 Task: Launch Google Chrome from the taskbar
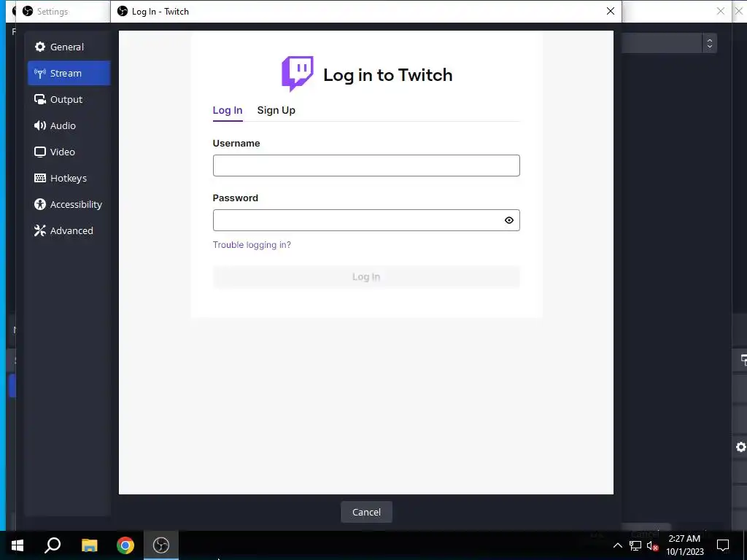click(125, 545)
